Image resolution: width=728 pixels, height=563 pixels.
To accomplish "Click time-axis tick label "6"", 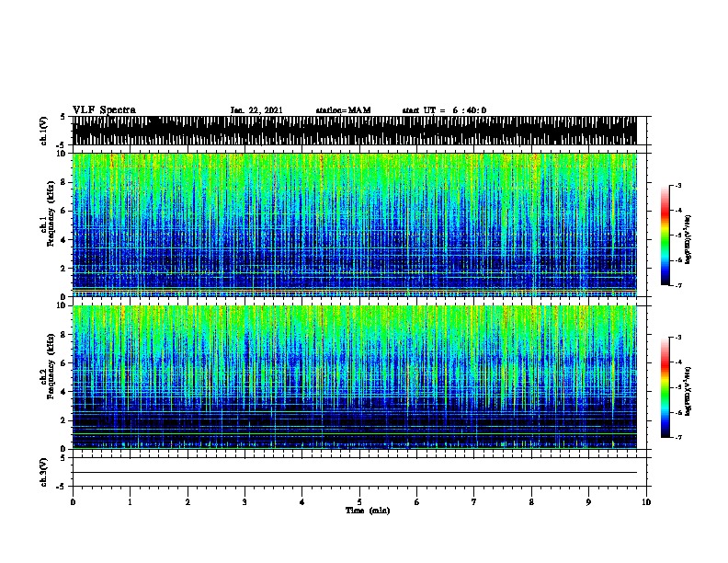I will click(417, 502).
